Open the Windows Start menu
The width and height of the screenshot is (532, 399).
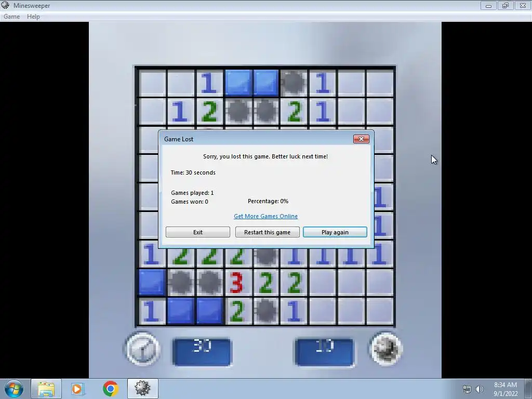pos(14,389)
